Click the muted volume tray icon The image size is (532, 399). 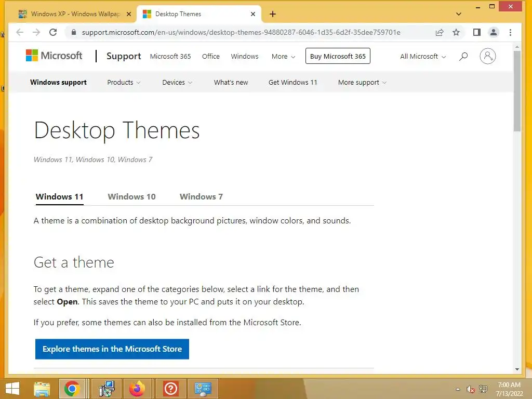click(x=470, y=389)
